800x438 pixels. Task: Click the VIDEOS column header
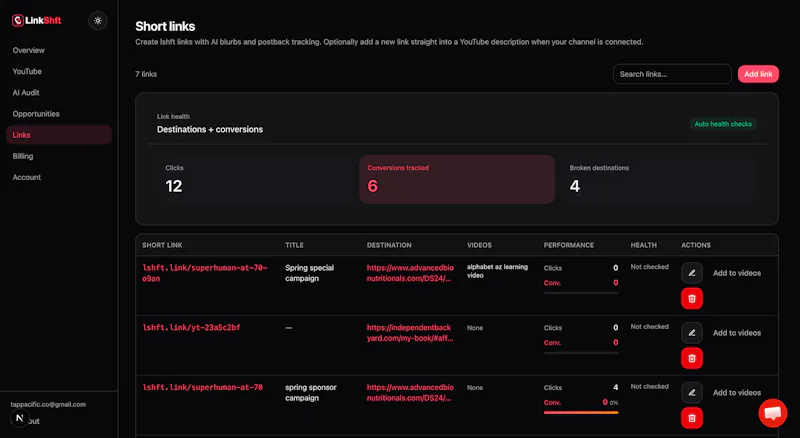pyautogui.click(x=480, y=245)
